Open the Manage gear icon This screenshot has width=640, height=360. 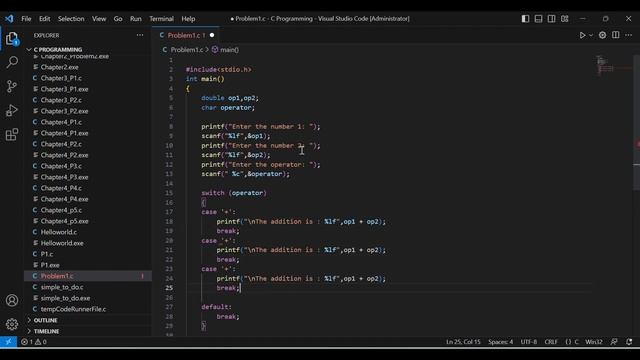point(12,324)
